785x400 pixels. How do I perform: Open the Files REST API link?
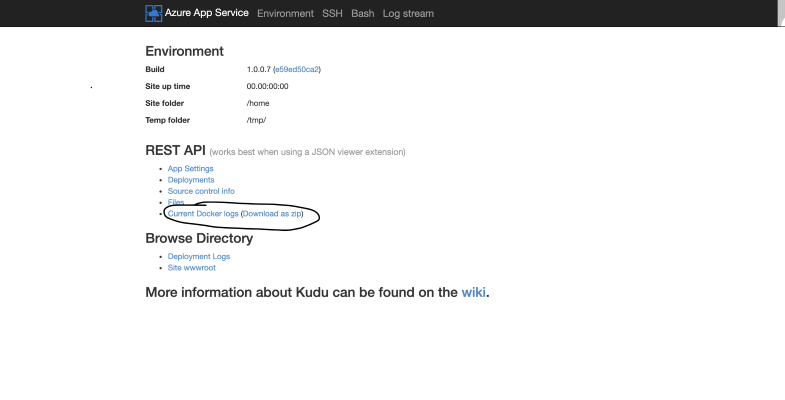[176, 202]
